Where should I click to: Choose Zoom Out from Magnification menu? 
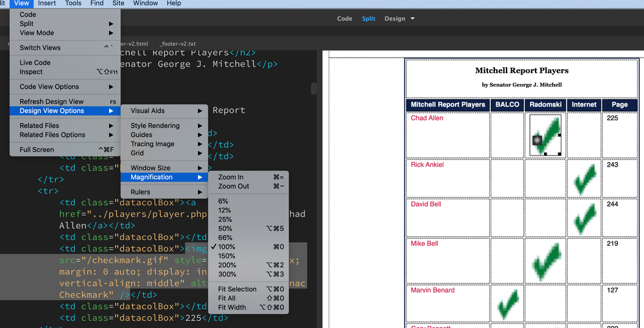(x=248, y=186)
